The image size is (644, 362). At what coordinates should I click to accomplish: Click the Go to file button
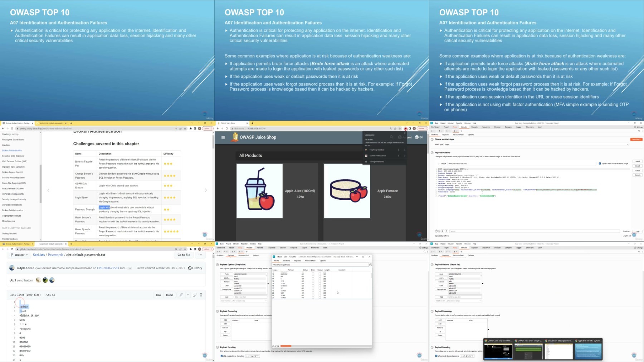pos(184,255)
